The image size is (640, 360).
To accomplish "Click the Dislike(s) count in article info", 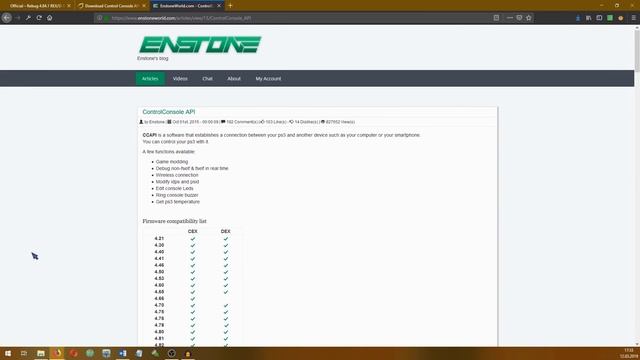I will click(x=306, y=122).
